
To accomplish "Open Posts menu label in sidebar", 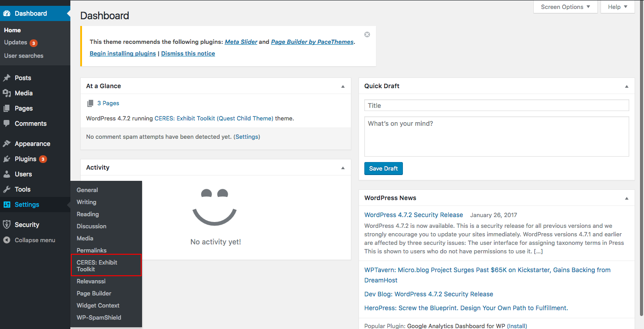I will click(23, 78).
